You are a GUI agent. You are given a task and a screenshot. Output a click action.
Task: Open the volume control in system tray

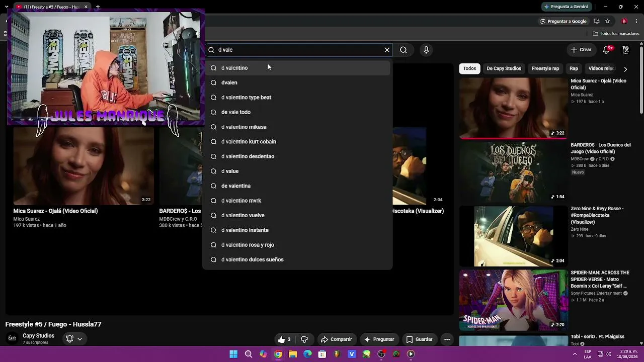(608, 354)
